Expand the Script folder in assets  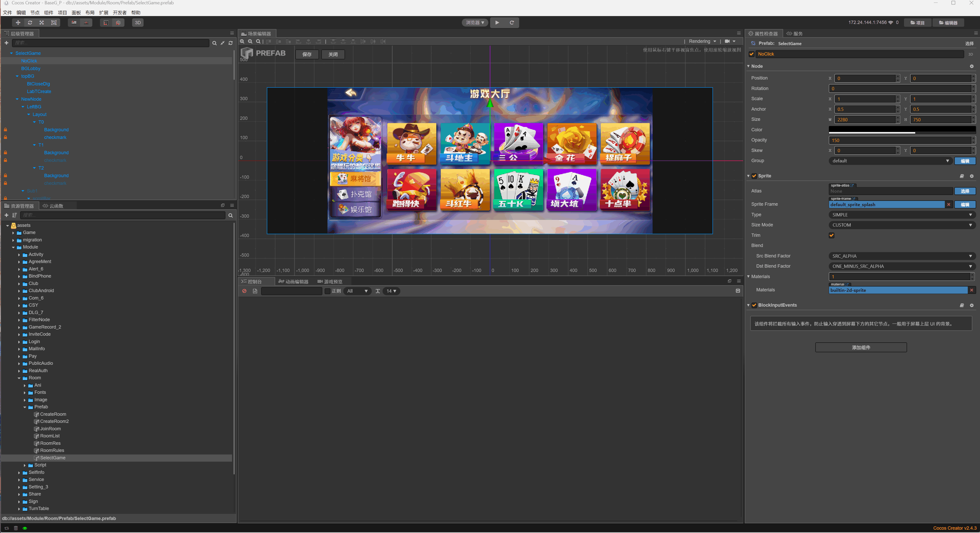tap(25, 465)
